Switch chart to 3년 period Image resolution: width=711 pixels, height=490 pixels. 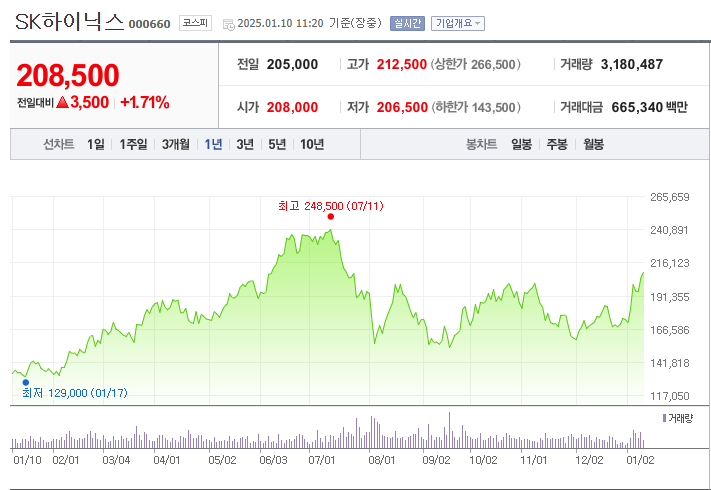coord(245,144)
